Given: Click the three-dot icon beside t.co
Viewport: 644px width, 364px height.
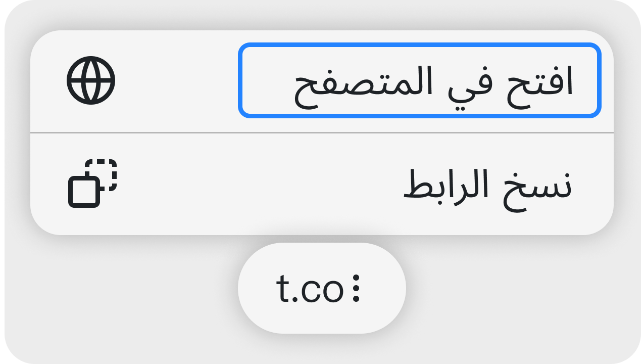Looking at the screenshot, I should 356,289.
